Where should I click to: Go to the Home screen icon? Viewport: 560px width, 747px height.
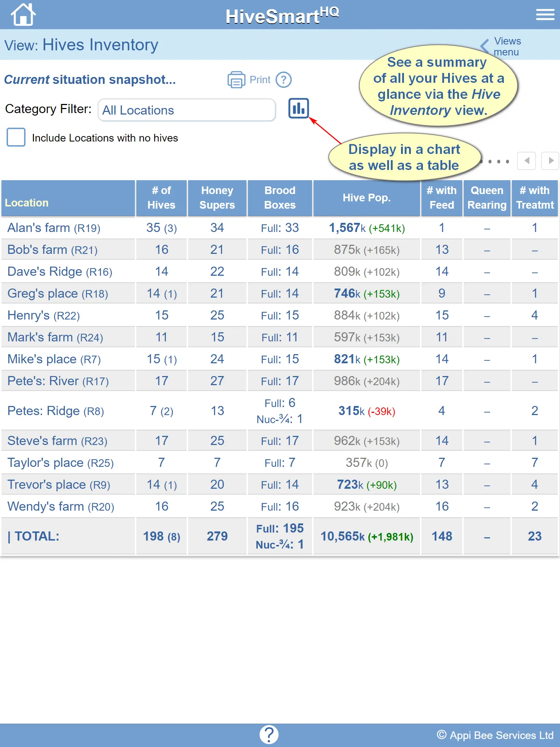tap(23, 15)
